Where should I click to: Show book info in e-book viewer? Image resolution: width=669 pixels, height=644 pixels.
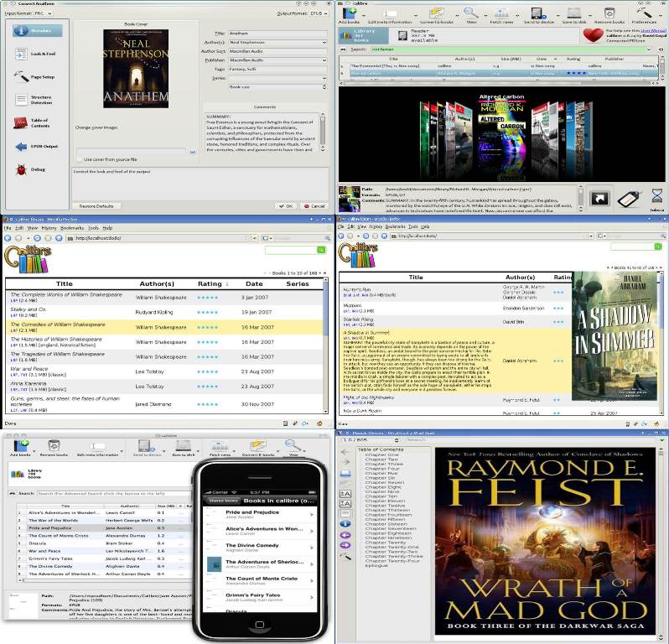345,524
